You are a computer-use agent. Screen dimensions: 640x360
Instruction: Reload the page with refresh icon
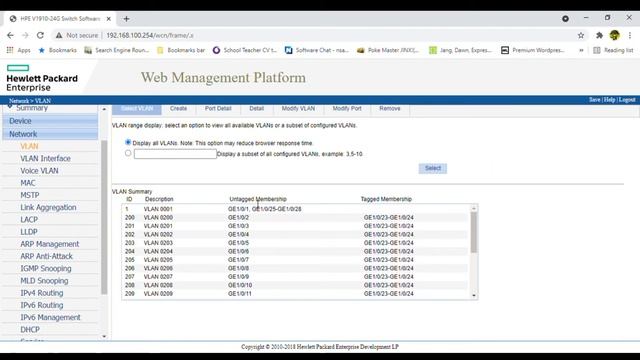click(x=40, y=36)
